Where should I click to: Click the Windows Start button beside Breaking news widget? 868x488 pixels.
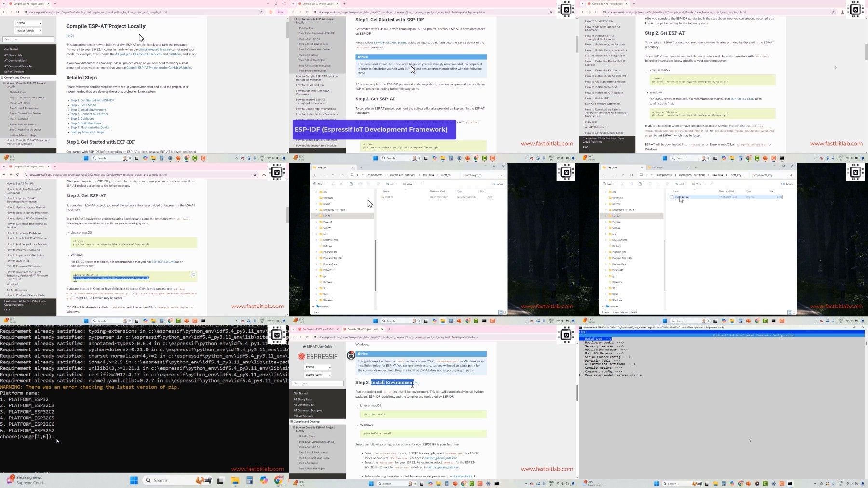pos(134,480)
